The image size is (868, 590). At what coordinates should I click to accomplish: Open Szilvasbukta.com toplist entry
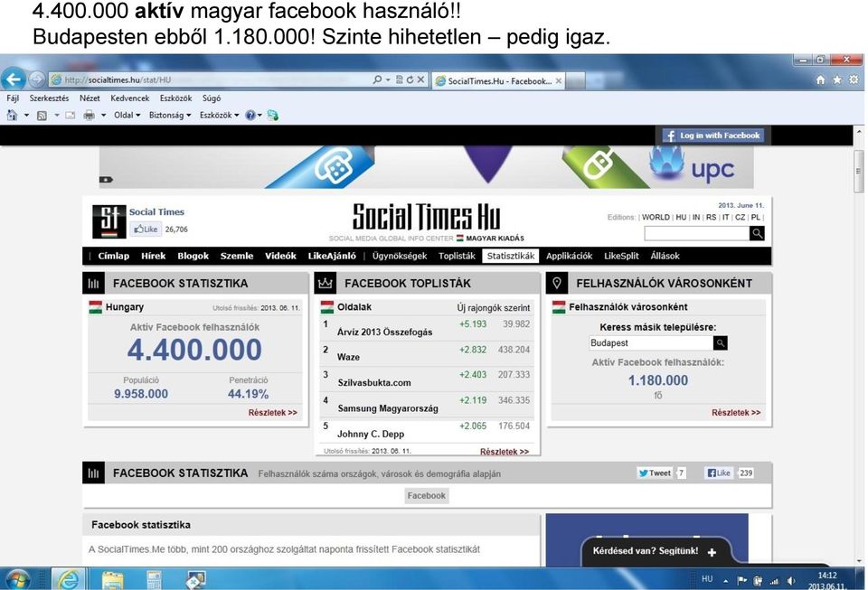374,383
